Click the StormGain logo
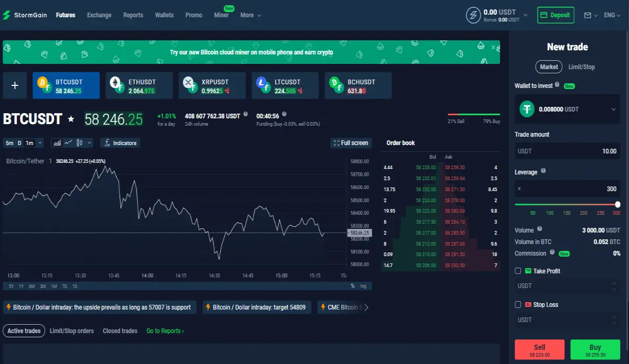This screenshot has height=364, width=629. (x=25, y=15)
